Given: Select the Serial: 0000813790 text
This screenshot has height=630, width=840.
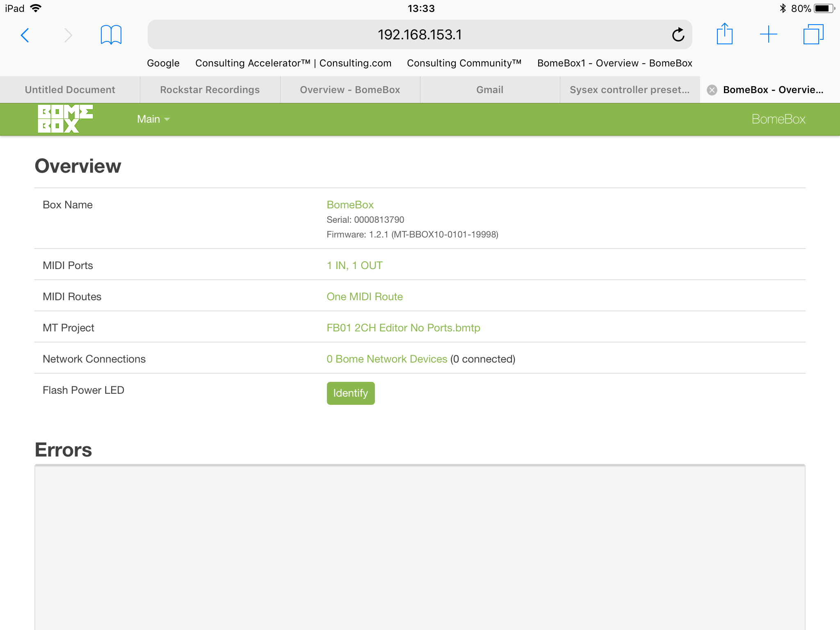Looking at the screenshot, I should pyautogui.click(x=365, y=219).
